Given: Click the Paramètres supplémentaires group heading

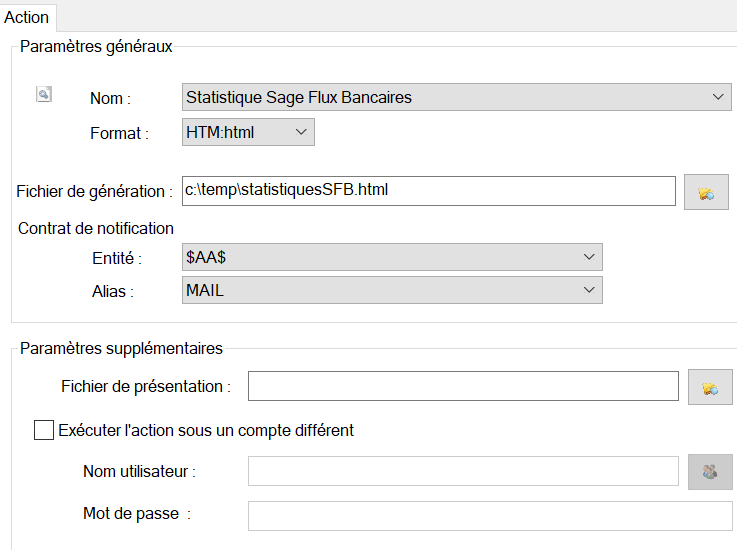Looking at the screenshot, I should click(x=121, y=349).
